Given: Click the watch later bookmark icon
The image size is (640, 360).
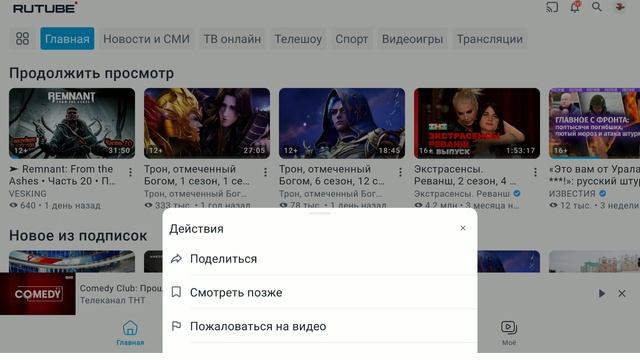Looking at the screenshot, I should [x=176, y=292].
